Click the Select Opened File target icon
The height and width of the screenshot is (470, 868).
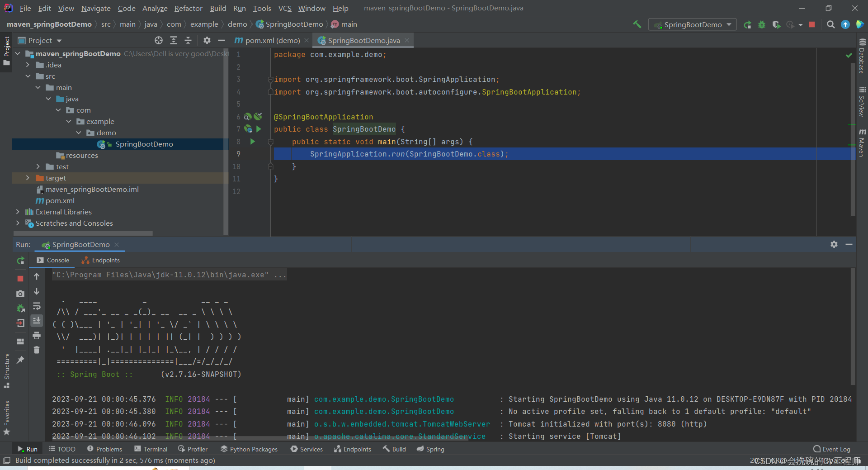click(159, 40)
